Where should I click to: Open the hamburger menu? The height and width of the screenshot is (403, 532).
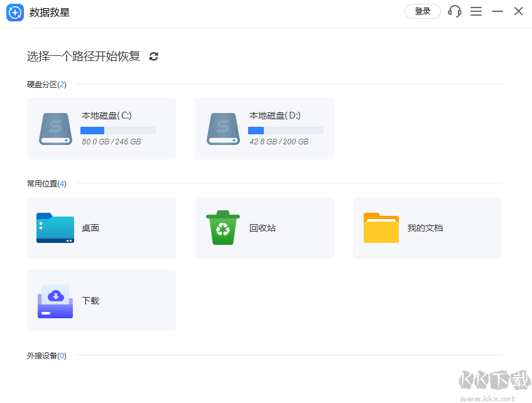(476, 11)
